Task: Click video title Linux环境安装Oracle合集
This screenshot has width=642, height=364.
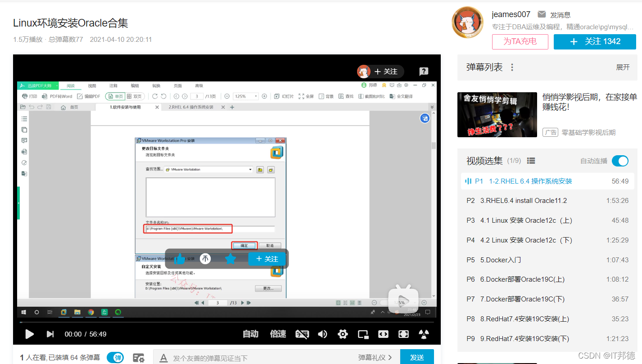Action: (x=71, y=23)
